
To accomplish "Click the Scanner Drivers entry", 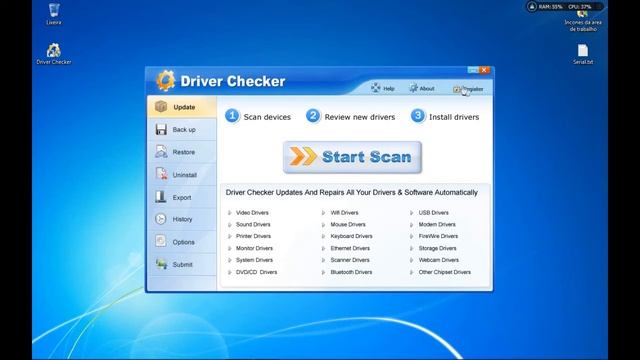I will coord(350,260).
